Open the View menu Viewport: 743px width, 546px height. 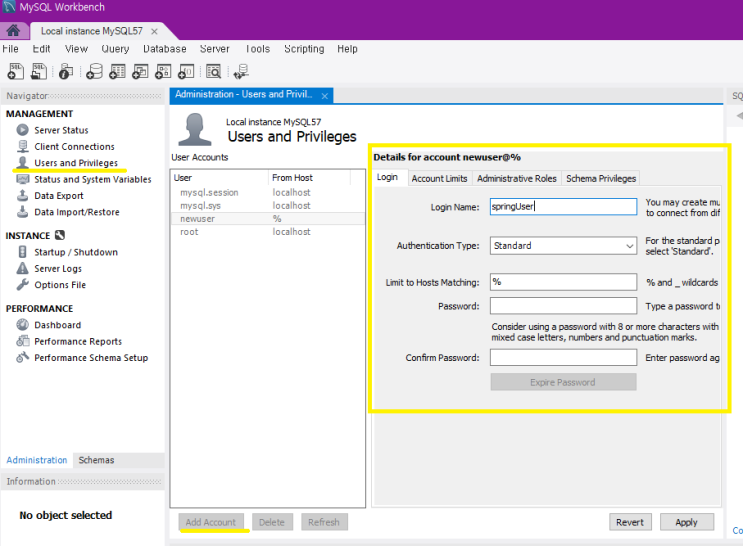(x=76, y=49)
